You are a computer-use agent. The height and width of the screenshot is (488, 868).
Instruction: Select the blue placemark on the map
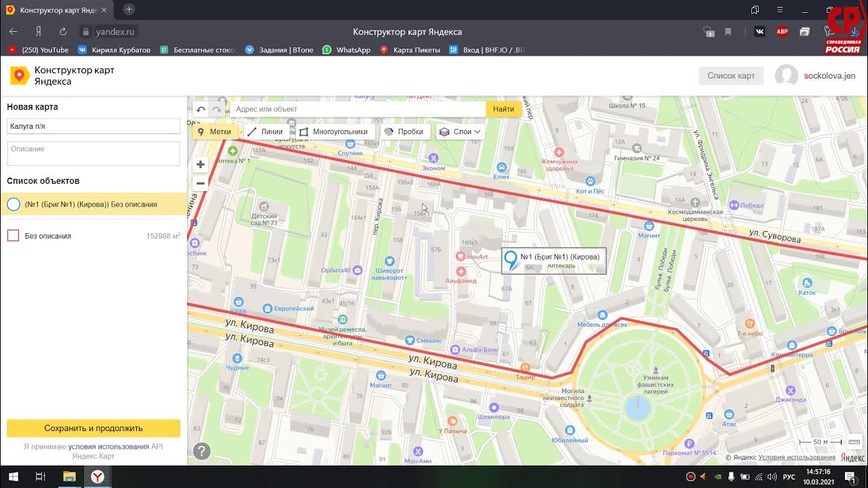pos(511,260)
